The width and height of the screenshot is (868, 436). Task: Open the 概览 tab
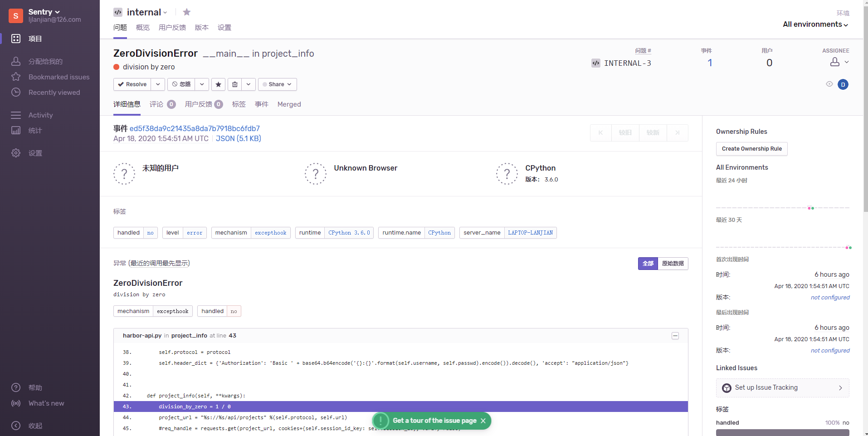(x=143, y=28)
